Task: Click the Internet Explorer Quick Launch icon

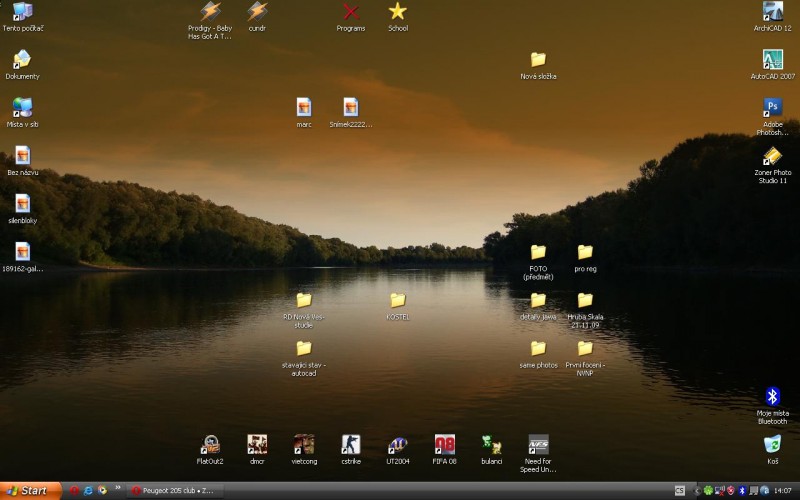Action: (x=88, y=491)
